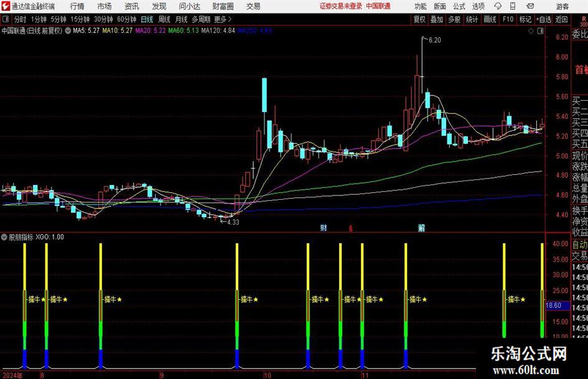Click the 统计 statistics button
The height and width of the screenshot is (379, 588).
[472, 19]
